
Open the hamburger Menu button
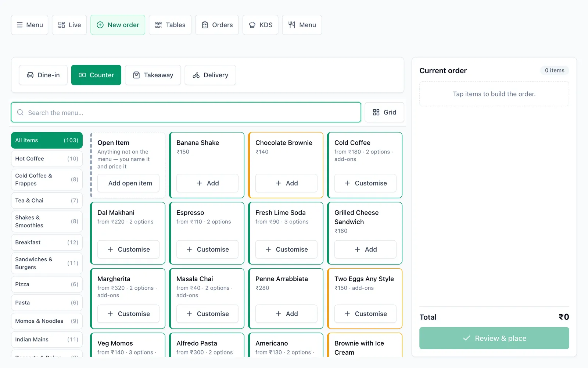pyautogui.click(x=29, y=25)
